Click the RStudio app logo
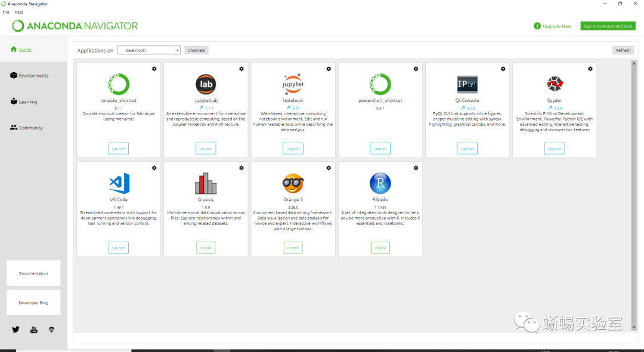Screen dimensions: 644x352 click(x=380, y=183)
